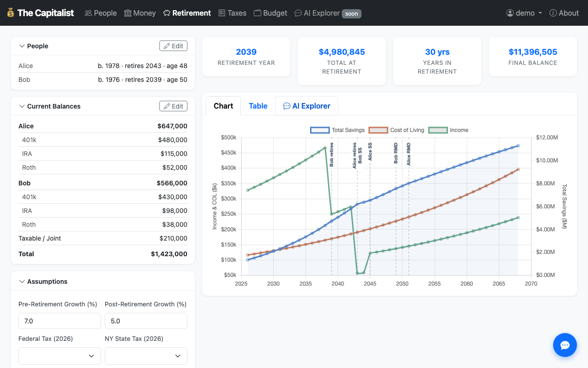Viewport: 588px width, 368px height.
Task: Open the Taxes page
Action: (x=232, y=13)
